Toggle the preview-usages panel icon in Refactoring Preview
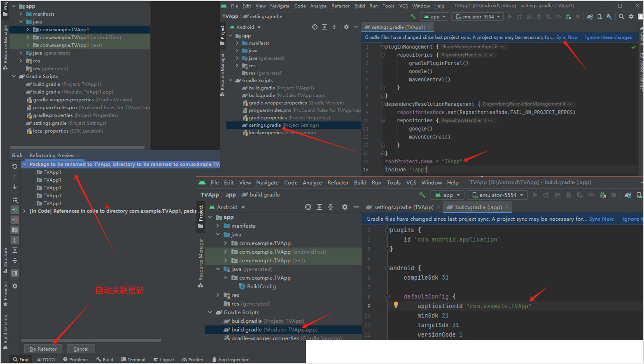 (x=15, y=273)
